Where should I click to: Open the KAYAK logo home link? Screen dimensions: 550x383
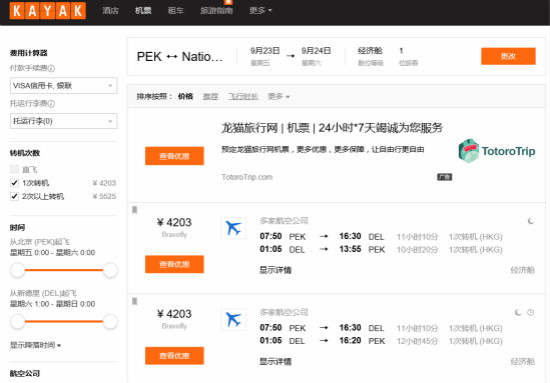click(x=47, y=11)
